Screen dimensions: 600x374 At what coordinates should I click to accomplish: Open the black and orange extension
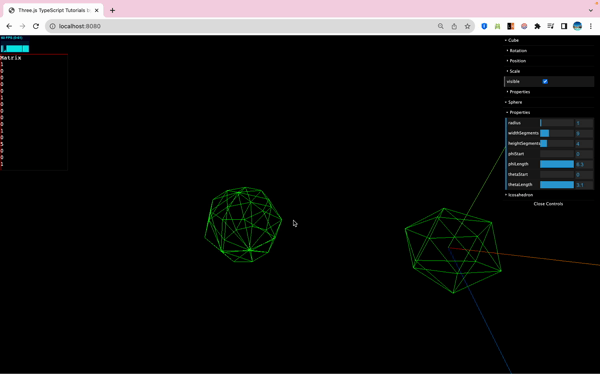point(510,26)
